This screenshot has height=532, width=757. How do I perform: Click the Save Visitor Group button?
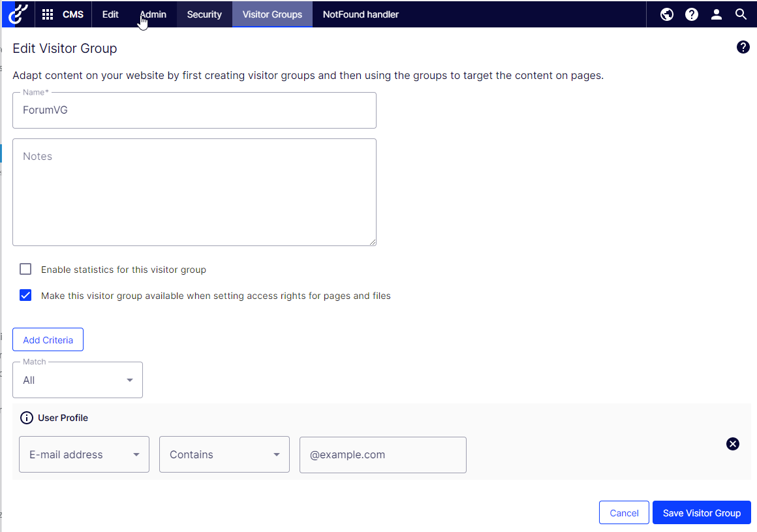tap(702, 512)
